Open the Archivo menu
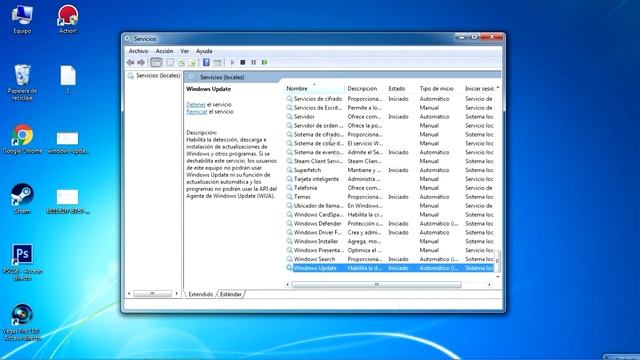The image size is (640, 360). pyautogui.click(x=138, y=51)
